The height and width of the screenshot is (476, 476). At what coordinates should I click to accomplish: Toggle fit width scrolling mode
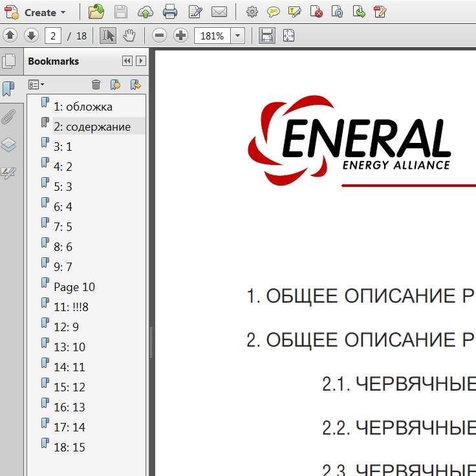pos(267,36)
